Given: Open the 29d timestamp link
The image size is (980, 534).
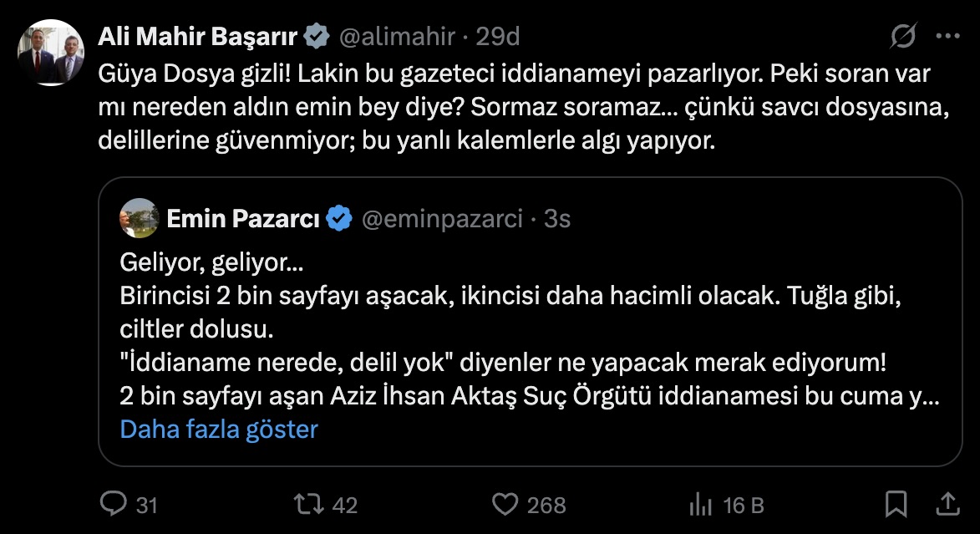Looking at the screenshot, I should pos(498,37).
